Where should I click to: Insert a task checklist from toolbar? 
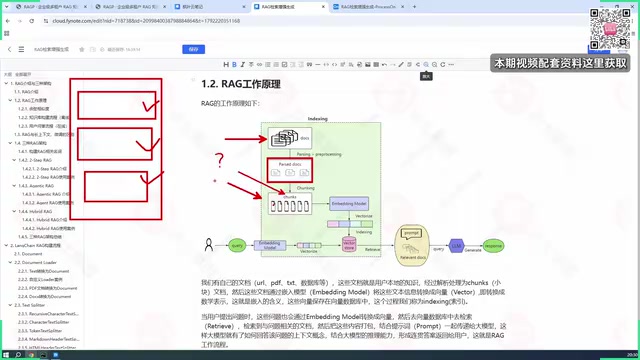pyautogui.click(x=284, y=64)
